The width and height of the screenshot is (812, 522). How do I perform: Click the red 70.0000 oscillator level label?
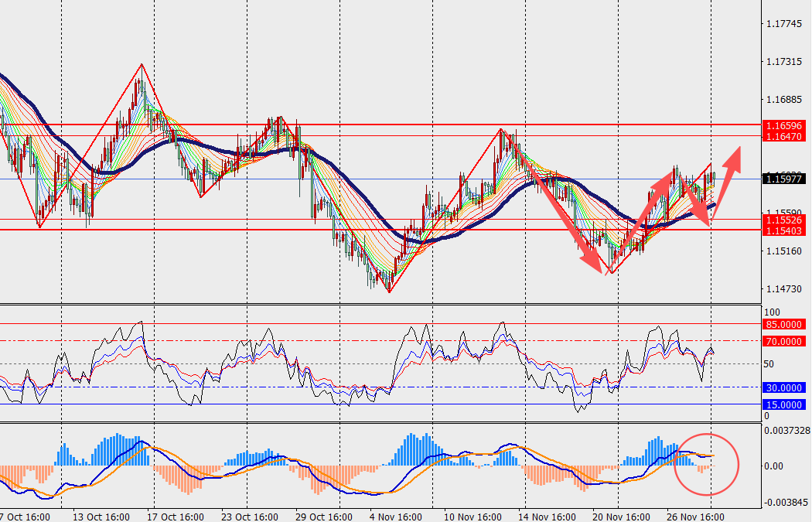tap(783, 341)
